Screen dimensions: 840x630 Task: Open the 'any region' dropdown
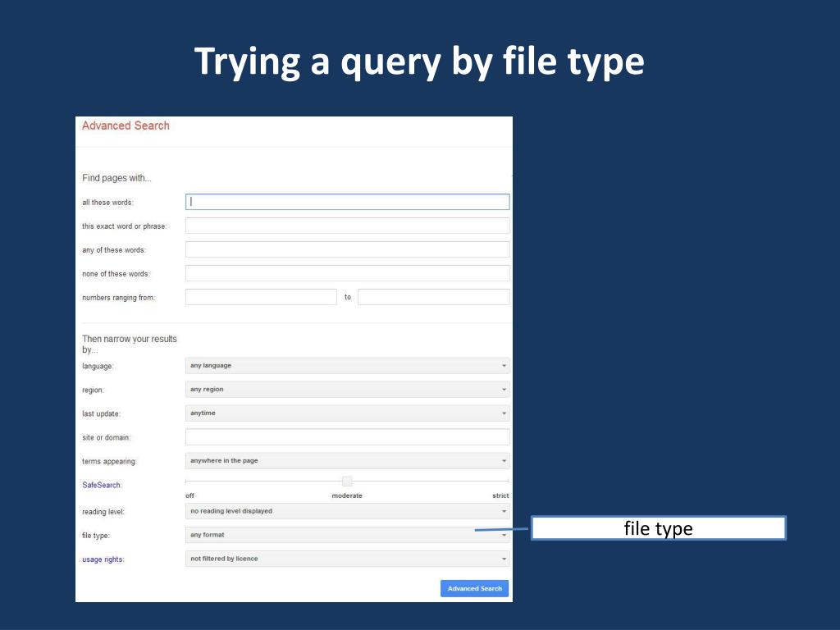(347, 390)
